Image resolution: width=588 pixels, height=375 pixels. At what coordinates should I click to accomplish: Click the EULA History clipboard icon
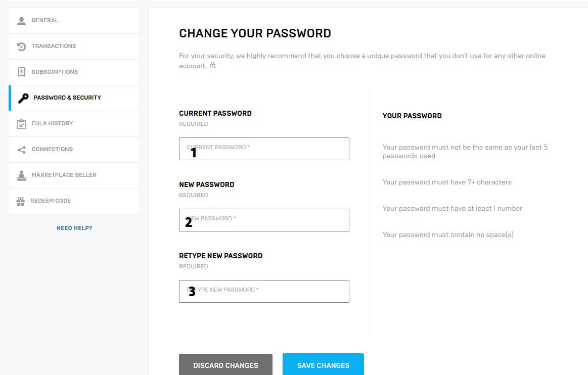21,124
